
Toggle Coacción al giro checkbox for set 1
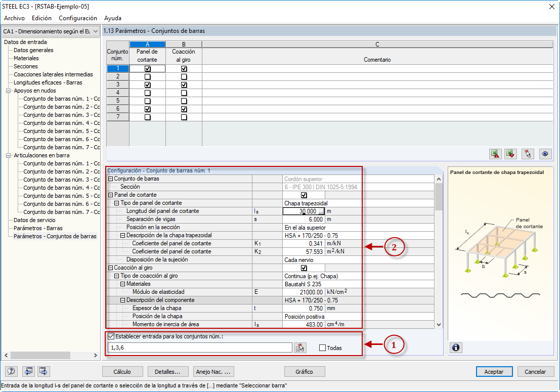184,69
